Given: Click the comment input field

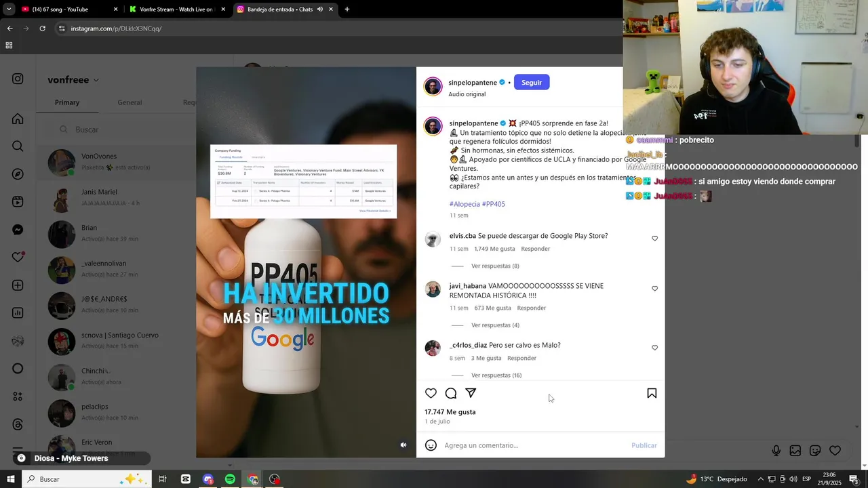Looking at the screenshot, I should pyautogui.click(x=534, y=445).
